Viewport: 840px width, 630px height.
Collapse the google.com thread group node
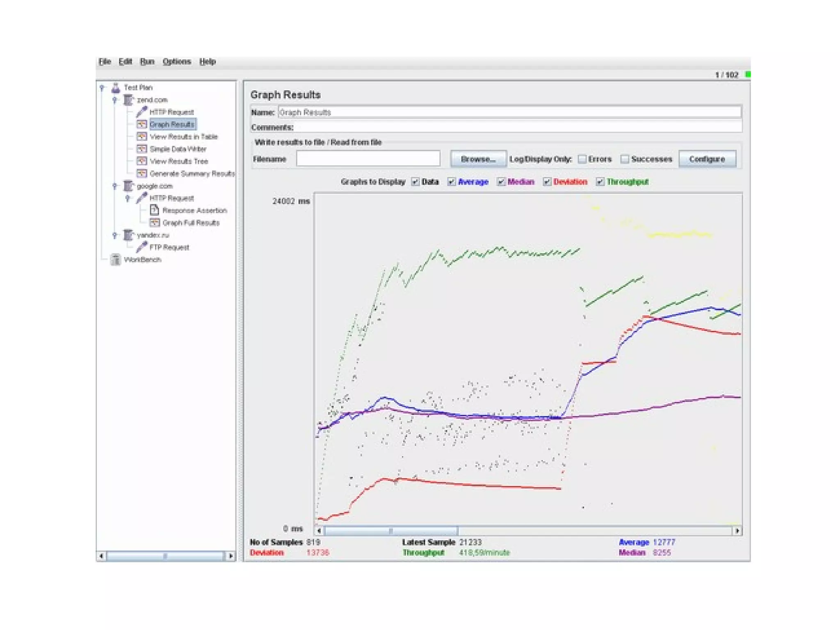115,186
